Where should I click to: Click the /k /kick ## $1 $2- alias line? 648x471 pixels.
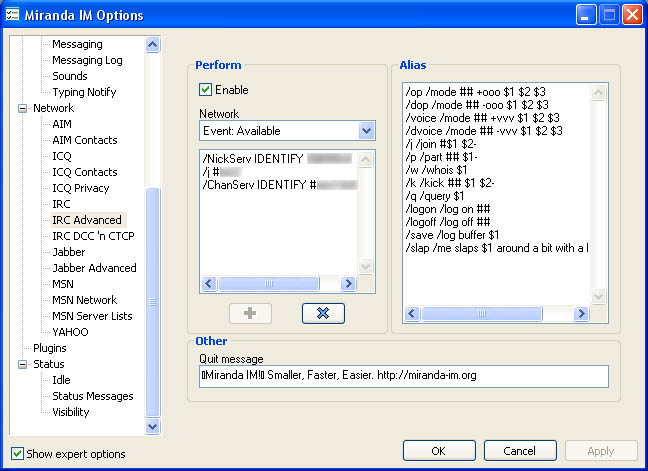pyautogui.click(x=450, y=183)
